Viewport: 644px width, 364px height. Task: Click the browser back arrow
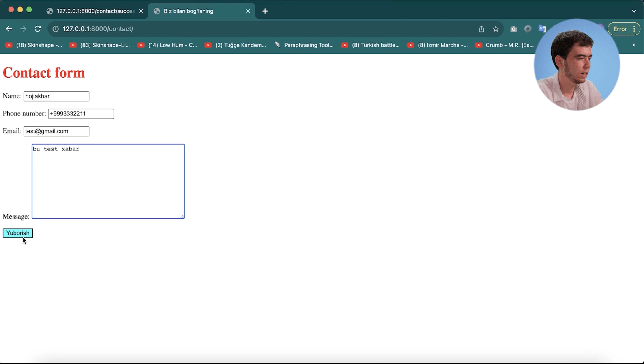click(x=9, y=29)
